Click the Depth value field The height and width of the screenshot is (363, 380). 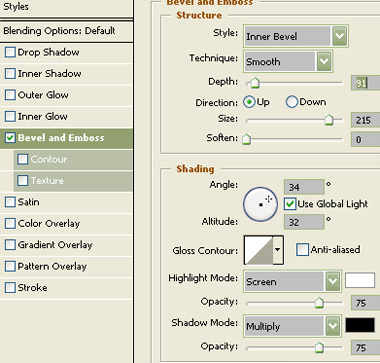[366, 83]
